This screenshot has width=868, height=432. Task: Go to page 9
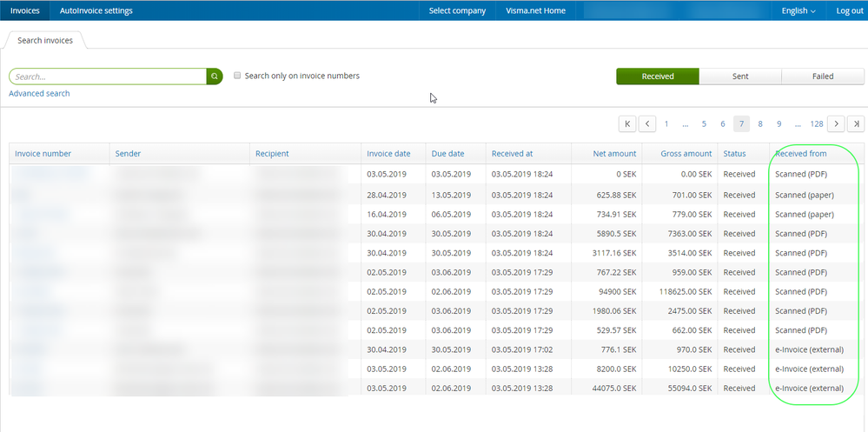coord(779,124)
